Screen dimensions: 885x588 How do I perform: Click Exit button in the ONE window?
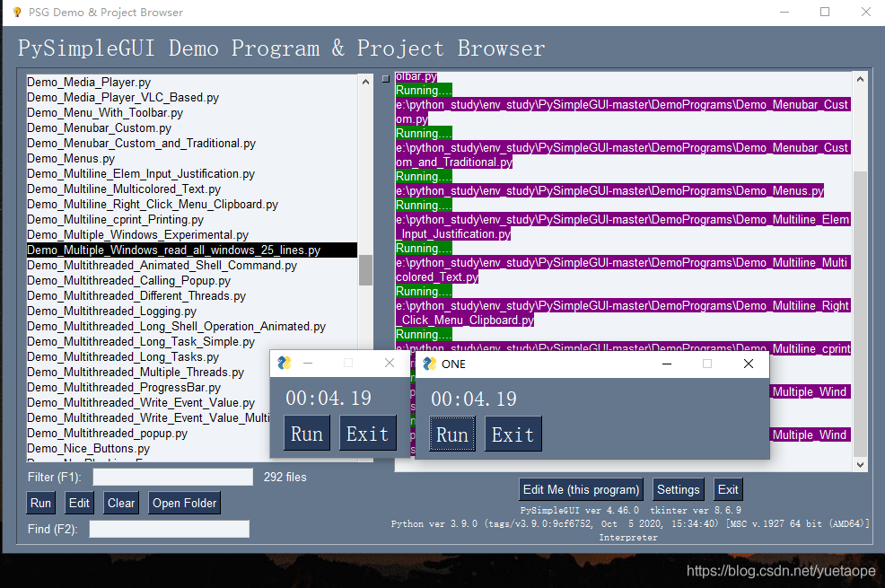(513, 434)
